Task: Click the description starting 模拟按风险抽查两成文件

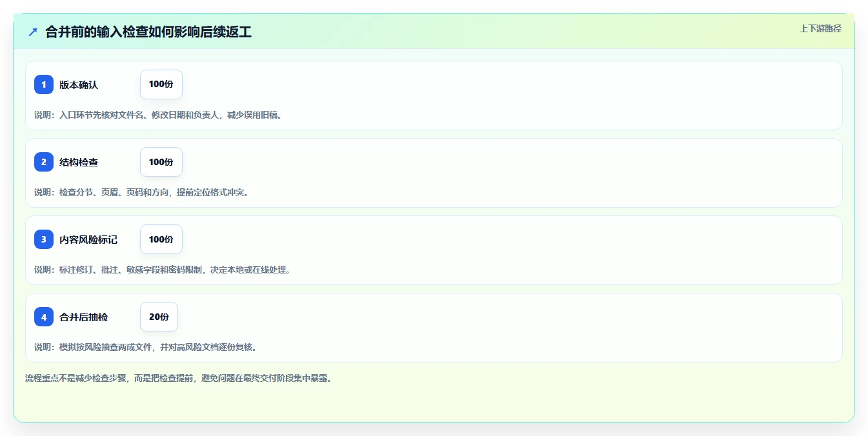Action: pos(146,347)
